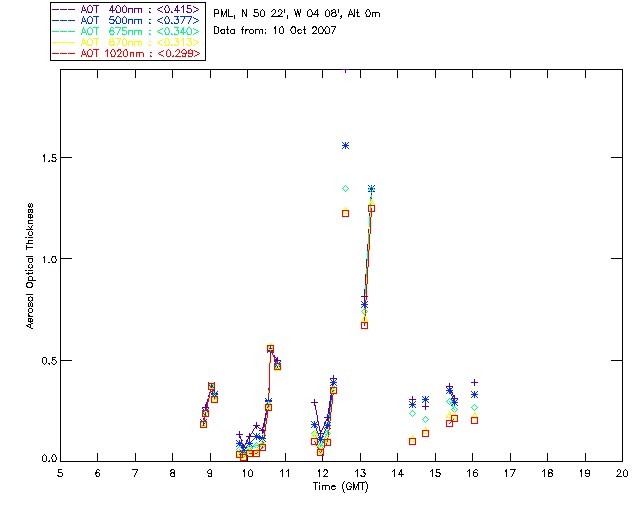Click the green diamond marker above 1.3

(345, 189)
